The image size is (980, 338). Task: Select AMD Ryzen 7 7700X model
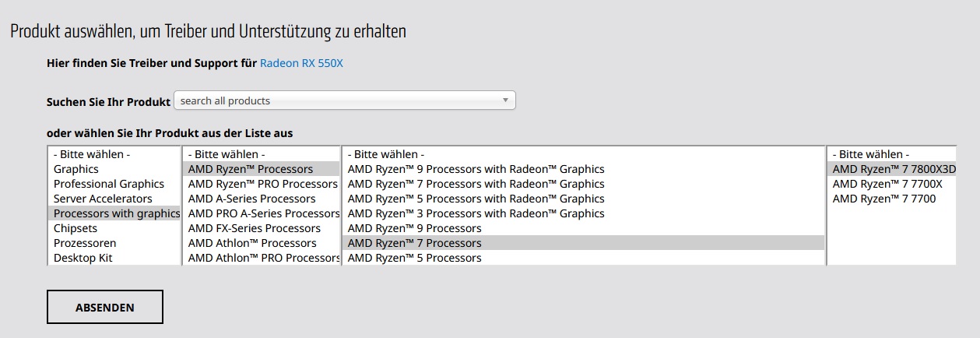click(x=887, y=184)
